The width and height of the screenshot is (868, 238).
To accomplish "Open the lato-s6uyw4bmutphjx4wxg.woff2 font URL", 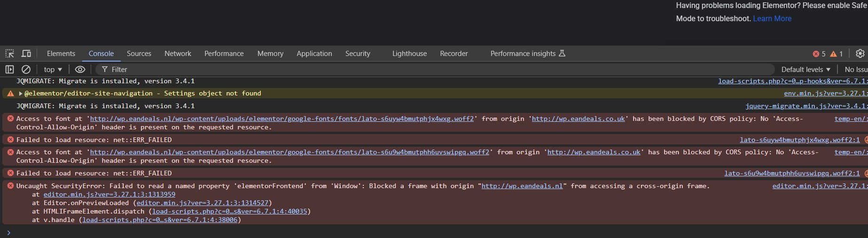I will (x=282, y=119).
